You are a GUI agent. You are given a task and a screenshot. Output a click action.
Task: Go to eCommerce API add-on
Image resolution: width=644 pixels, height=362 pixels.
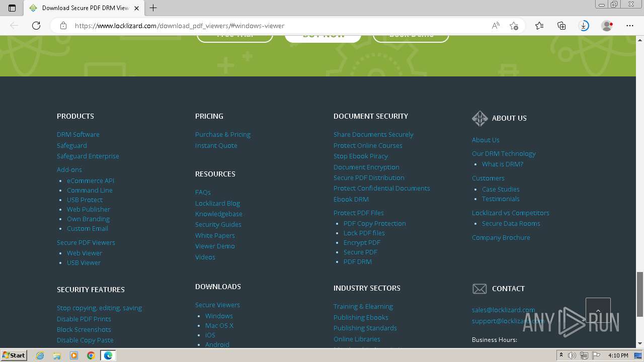point(91,180)
